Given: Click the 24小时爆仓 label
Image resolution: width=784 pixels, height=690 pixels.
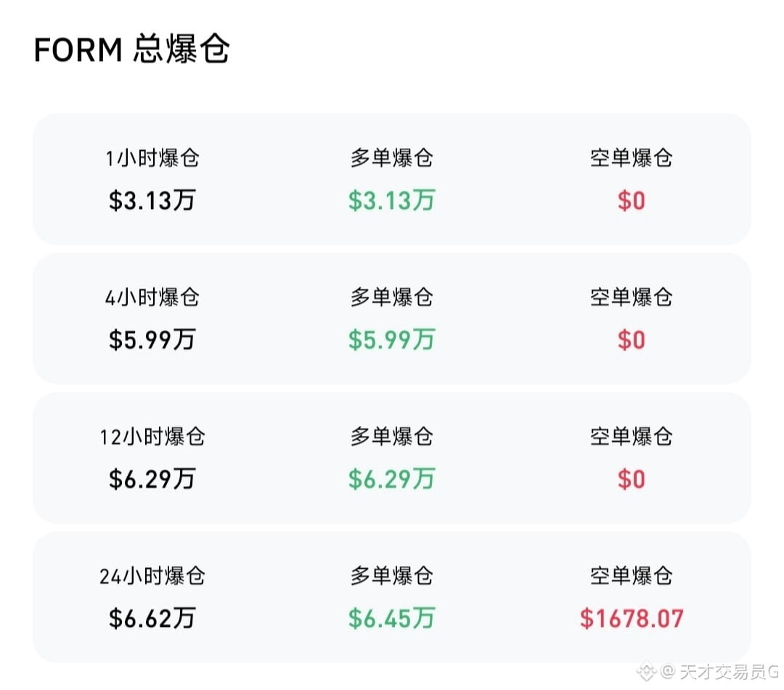Looking at the screenshot, I should click(152, 575).
